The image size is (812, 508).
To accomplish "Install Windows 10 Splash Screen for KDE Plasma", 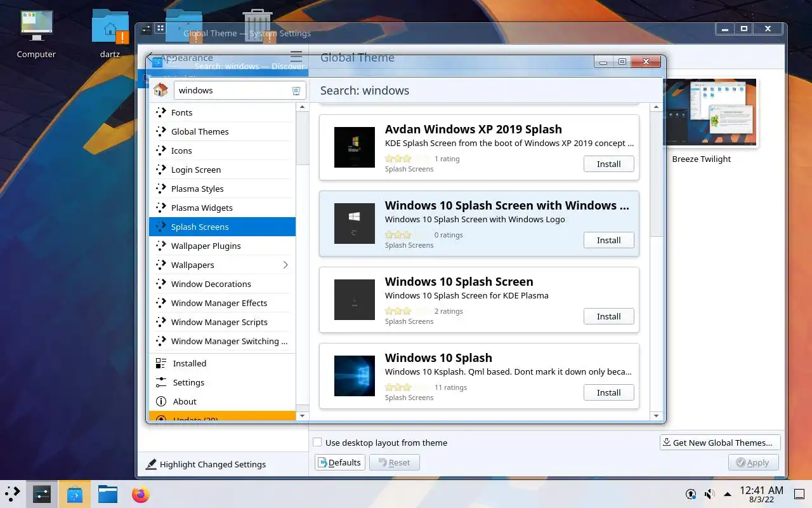I will point(608,316).
